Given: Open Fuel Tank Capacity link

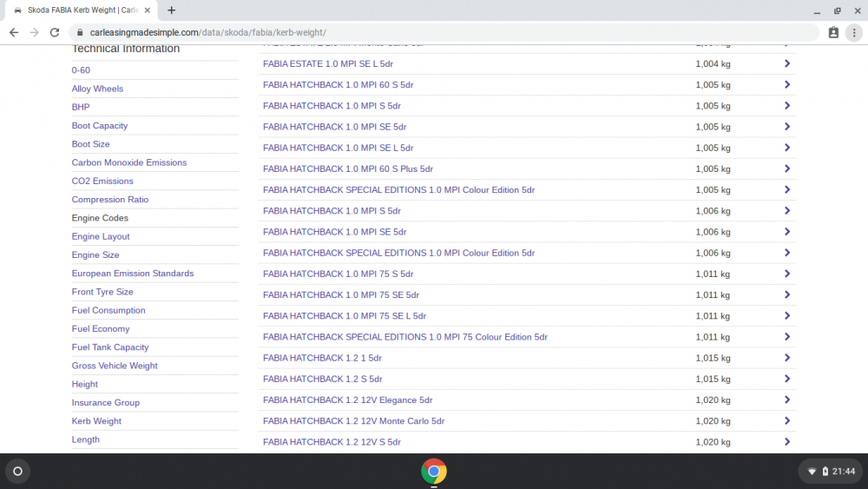Looking at the screenshot, I should pos(110,347).
